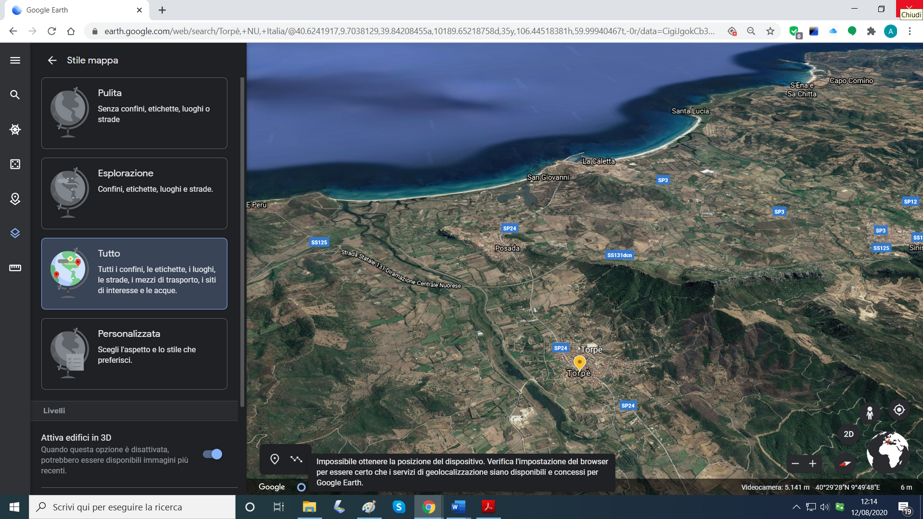The height and width of the screenshot is (519, 923).
Task: Zoom out with the minus button
Action: tap(795, 464)
